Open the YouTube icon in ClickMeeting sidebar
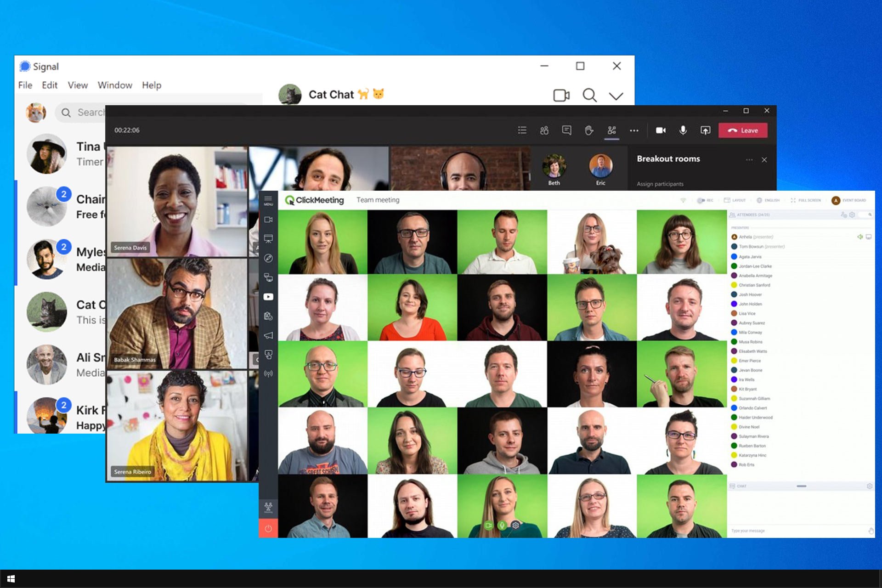 (x=268, y=297)
